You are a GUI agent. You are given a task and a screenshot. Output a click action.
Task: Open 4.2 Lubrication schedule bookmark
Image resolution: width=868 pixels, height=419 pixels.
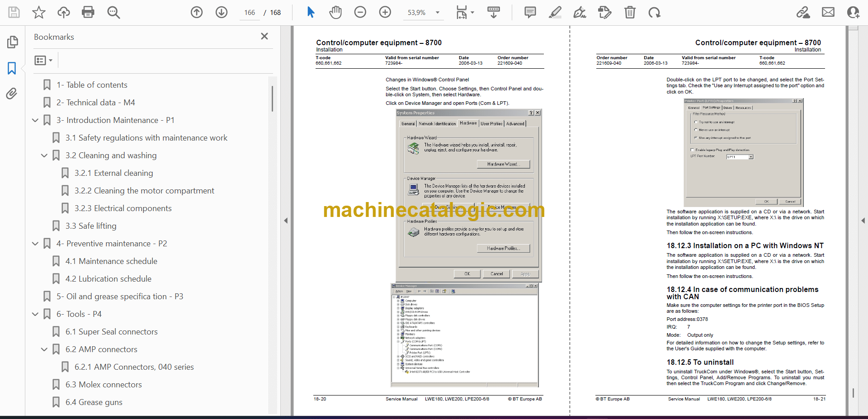[x=108, y=279]
